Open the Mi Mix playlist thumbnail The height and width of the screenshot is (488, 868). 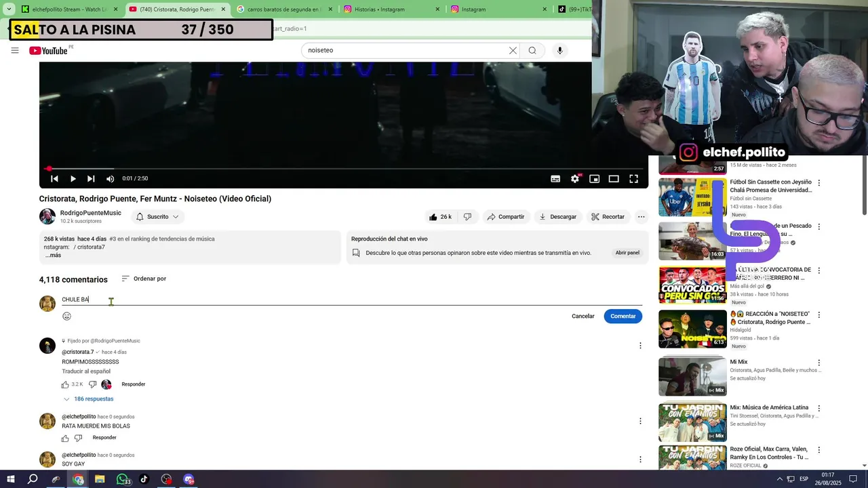point(692,376)
